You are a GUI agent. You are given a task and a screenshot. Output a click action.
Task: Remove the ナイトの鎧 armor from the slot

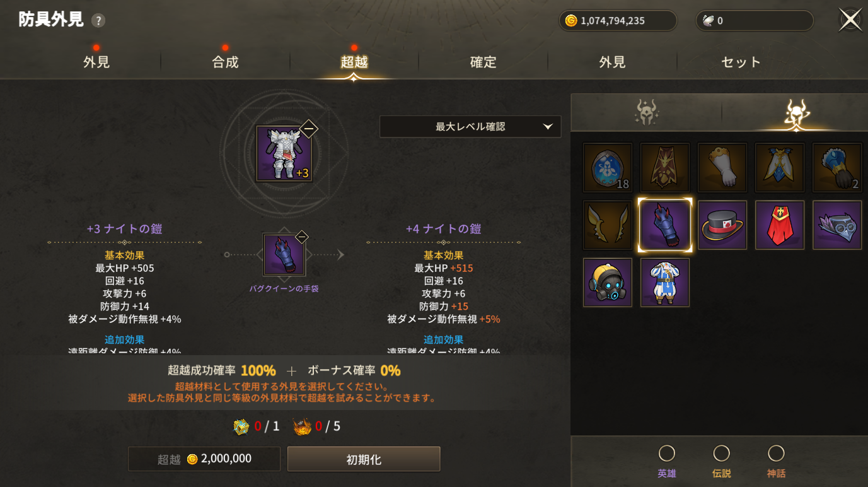[308, 129]
